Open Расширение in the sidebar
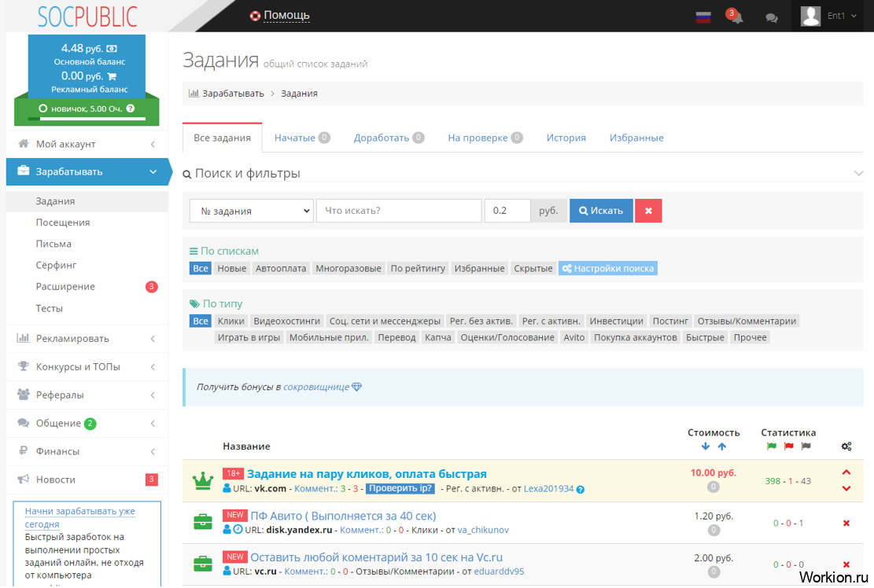This screenshot has width=874, height=588. 87,287
